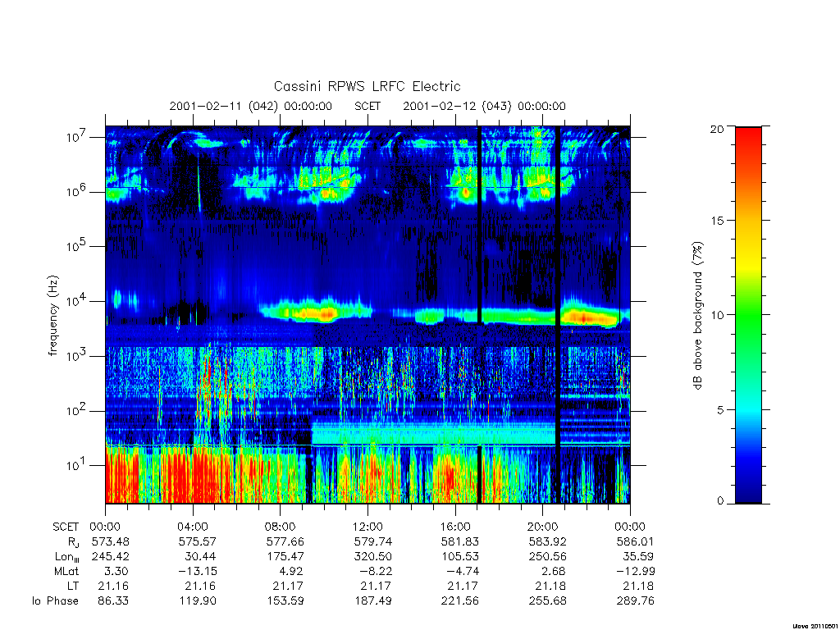Click the 'RJ' row label
Viewport: 840px width, 630px height.
pos(73,542)
